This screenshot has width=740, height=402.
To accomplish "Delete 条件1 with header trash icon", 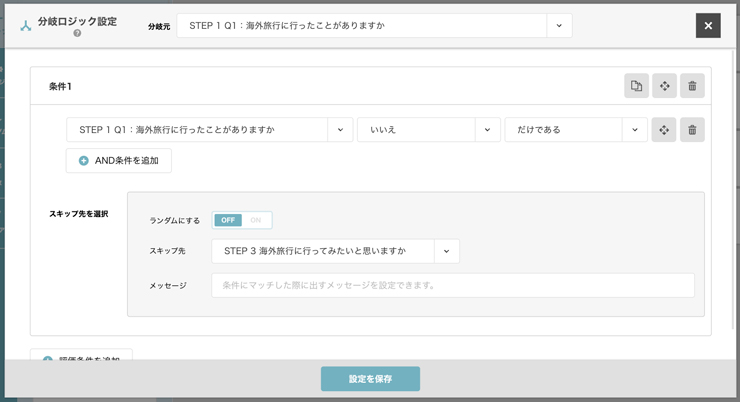I will pos(692,86).
